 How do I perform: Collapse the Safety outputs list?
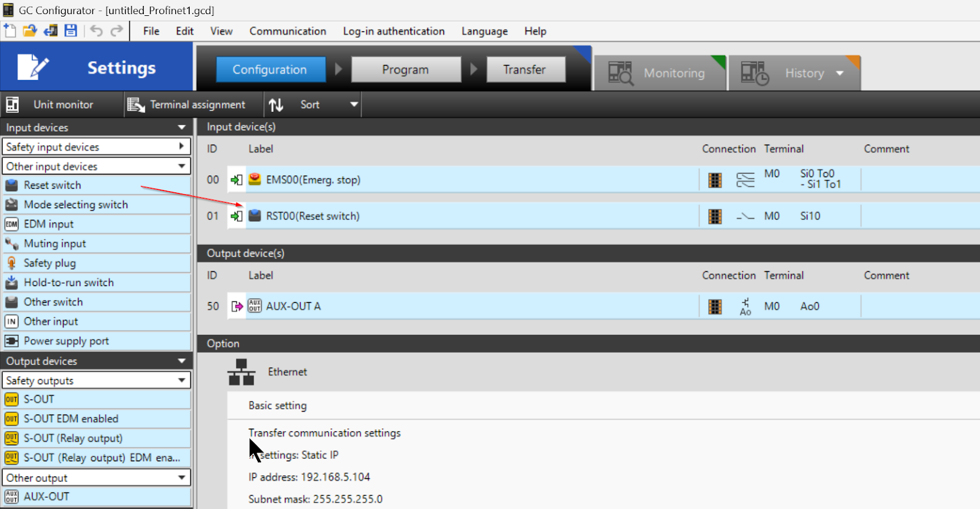click(x=181, y=380)
